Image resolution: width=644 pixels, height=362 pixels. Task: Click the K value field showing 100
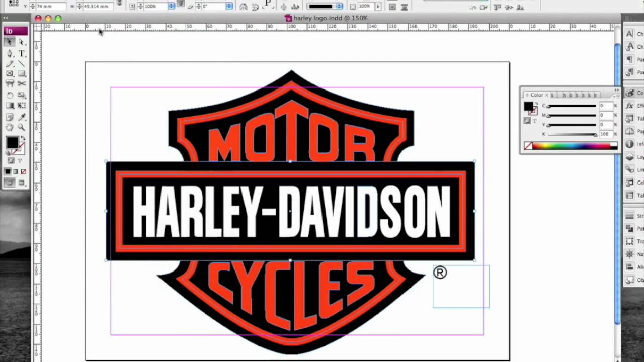606,134
